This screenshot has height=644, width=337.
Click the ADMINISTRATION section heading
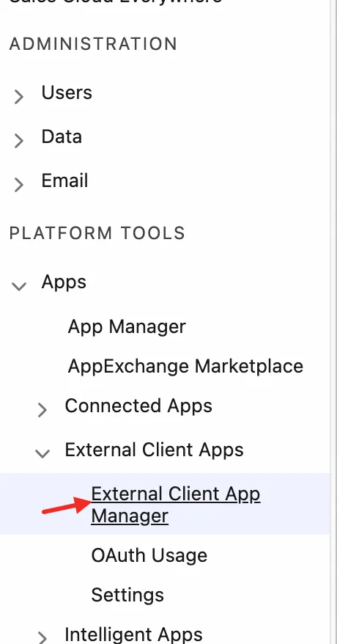(x=93, y=44)
